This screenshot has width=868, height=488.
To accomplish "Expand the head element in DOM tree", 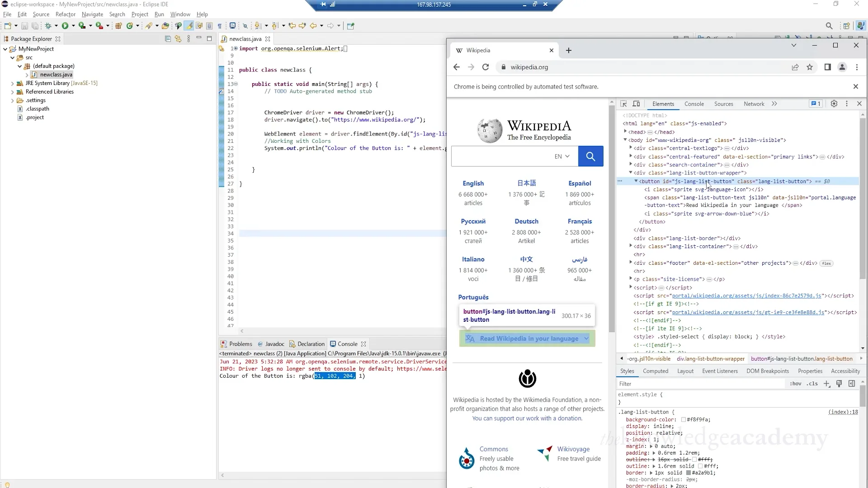I will (x=626, y=132).
